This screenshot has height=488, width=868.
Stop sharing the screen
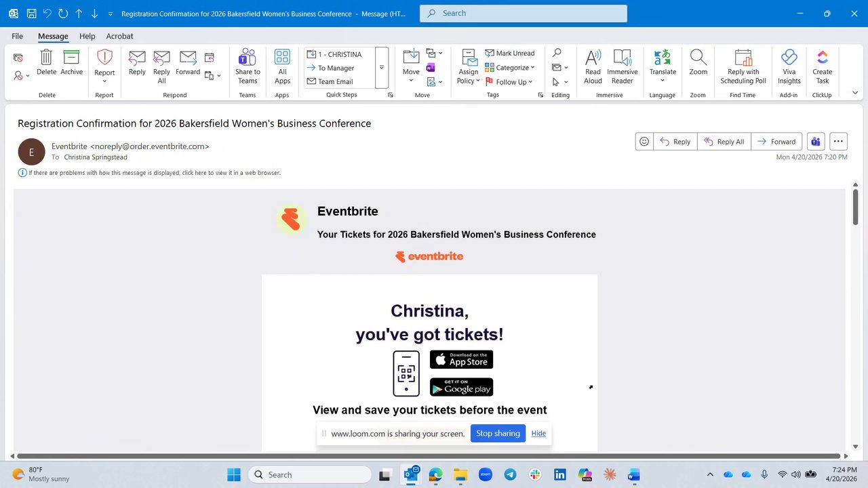click(x=498, y=434)
